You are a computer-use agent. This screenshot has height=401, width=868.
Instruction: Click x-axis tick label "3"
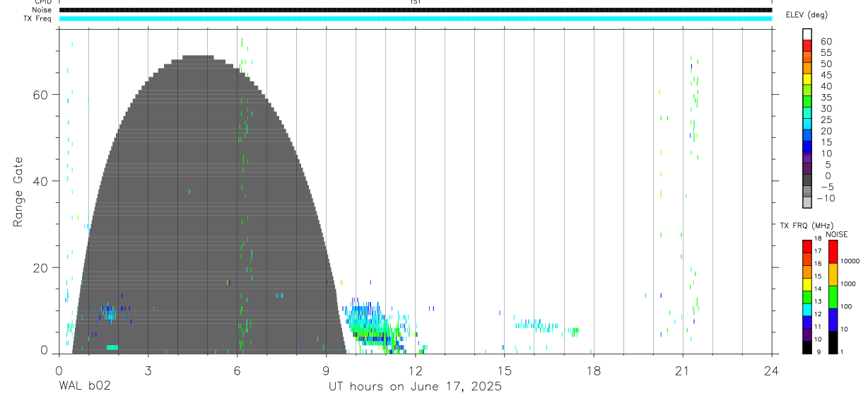148,370
